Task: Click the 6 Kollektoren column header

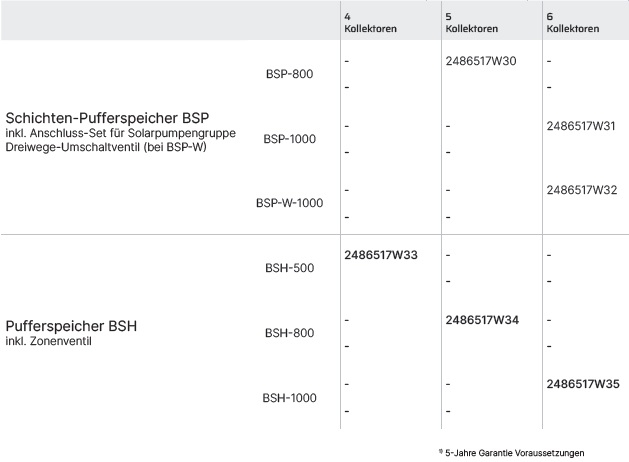Action: (572, 23)
